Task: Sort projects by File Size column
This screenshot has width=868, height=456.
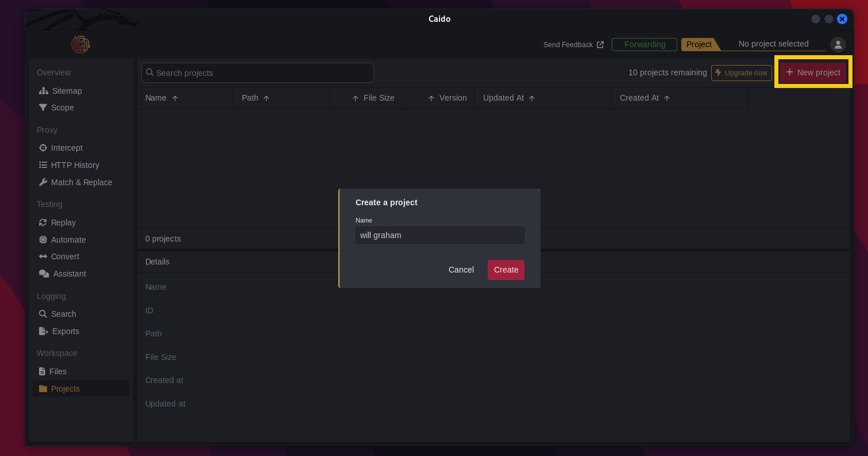Action: coord(366,98)
